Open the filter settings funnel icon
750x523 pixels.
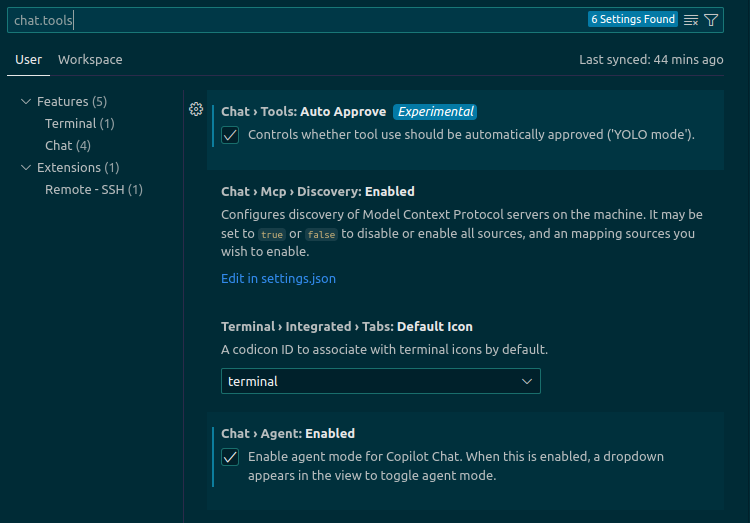(x=711, y=20)
